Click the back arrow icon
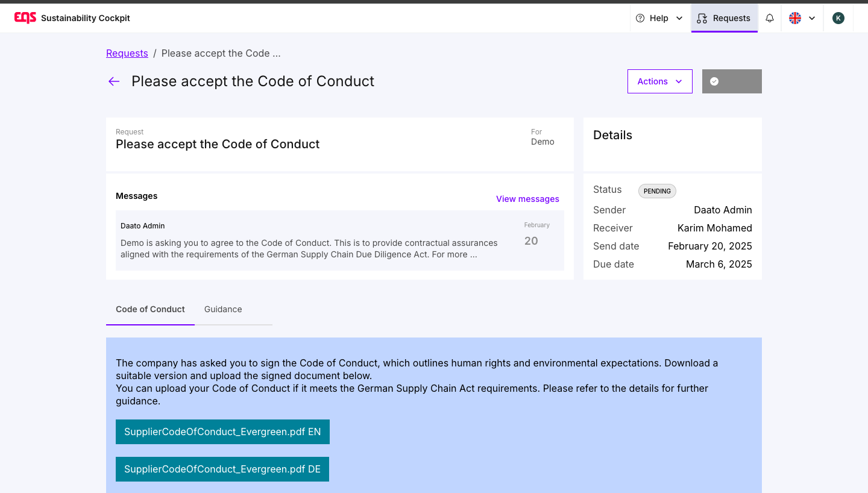Image resolution: width=868 pixels, height=493 pixels. click(114, 81)
